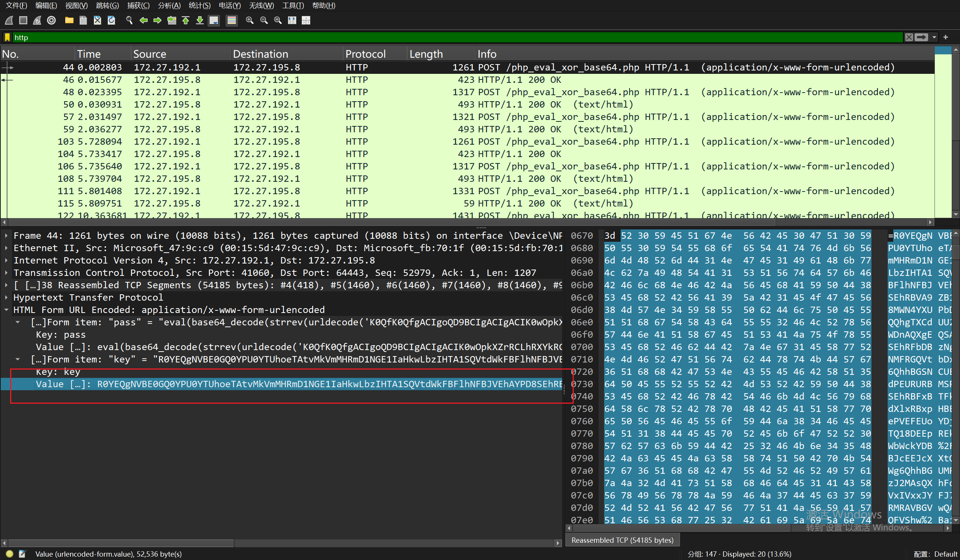Click the packet details horizontal scrollbar
Image resolution: width=960 pixels, height=560 pixels.
[120, 543]
